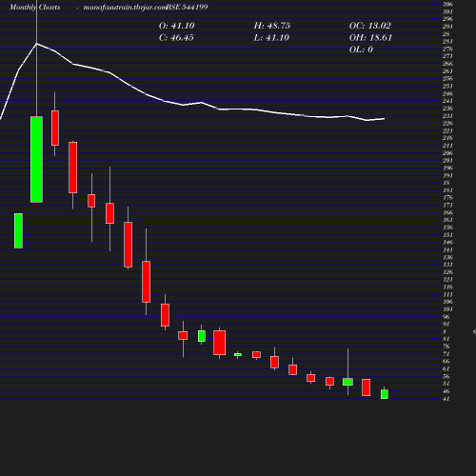Click the 206 price axis label
This screenshot has width=476, height=476.
[447, 153]
